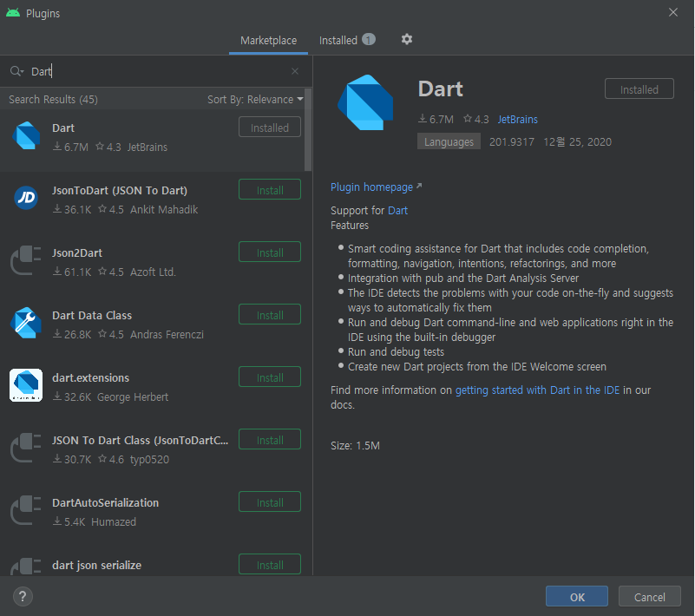Open 'getting started with Dart in the IDE' link
Screen dimensions: 695x616
[537, 390]
